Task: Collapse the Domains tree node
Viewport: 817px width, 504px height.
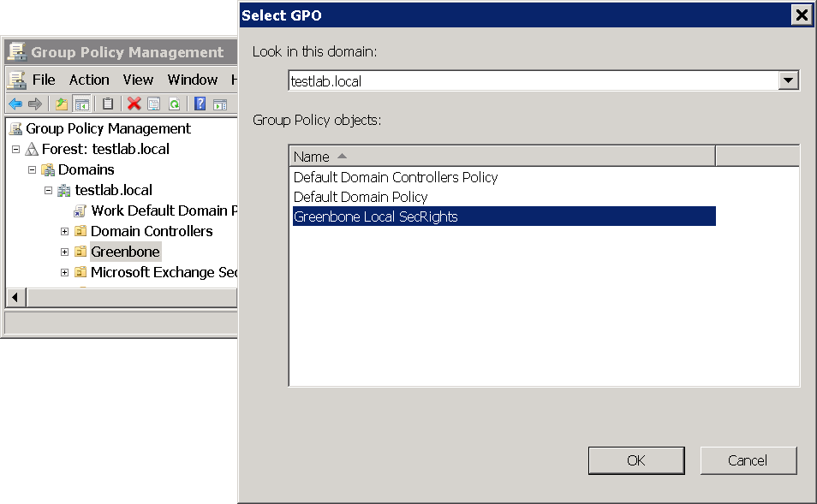Action: (x=32, y=169)
